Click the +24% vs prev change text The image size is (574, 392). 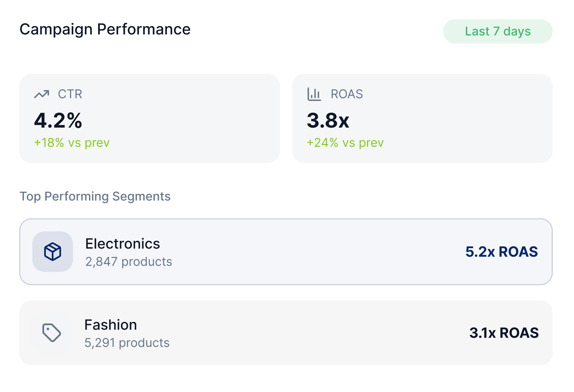(345, 143)
